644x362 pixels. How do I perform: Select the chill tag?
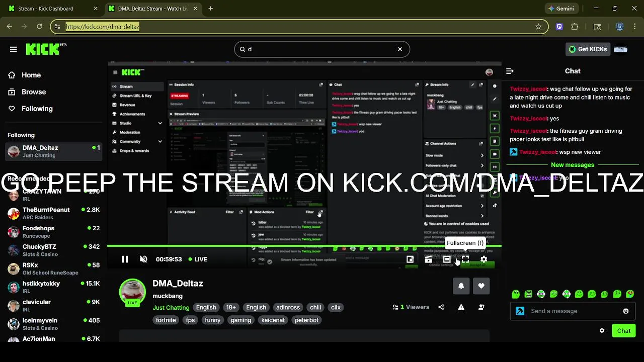pos(315,307)
